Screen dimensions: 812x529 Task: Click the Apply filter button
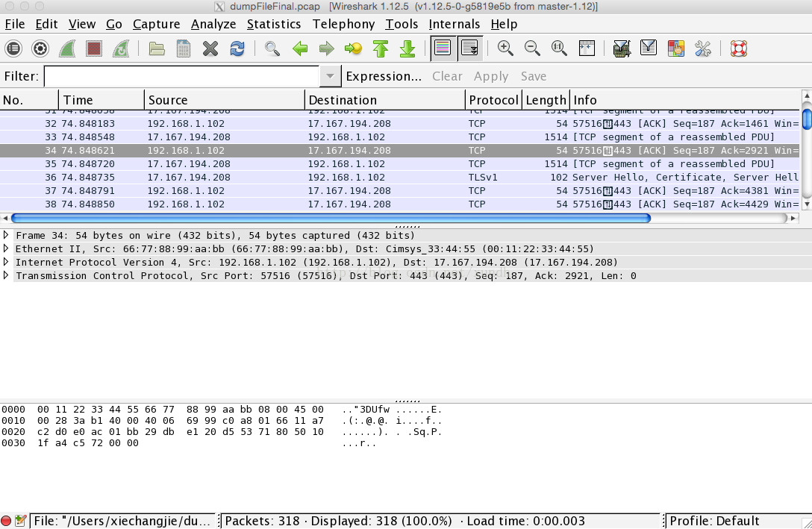491,76
